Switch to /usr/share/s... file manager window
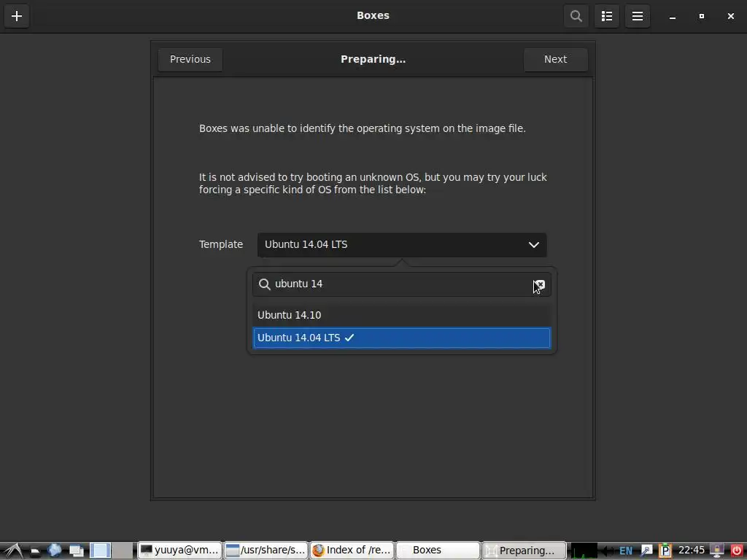747x560 pixels. 266,551
